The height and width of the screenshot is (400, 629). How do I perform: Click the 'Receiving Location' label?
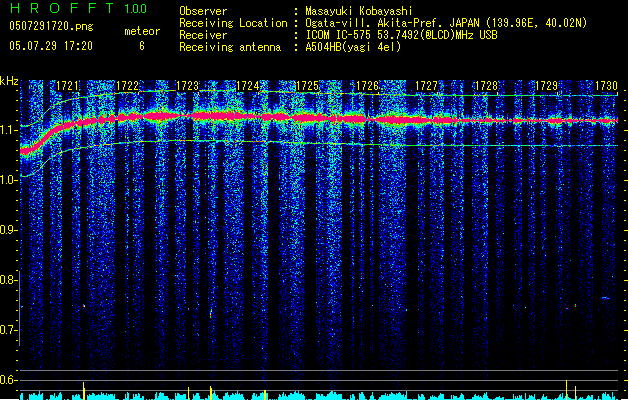pyautogui.click(x=233, y=23)
